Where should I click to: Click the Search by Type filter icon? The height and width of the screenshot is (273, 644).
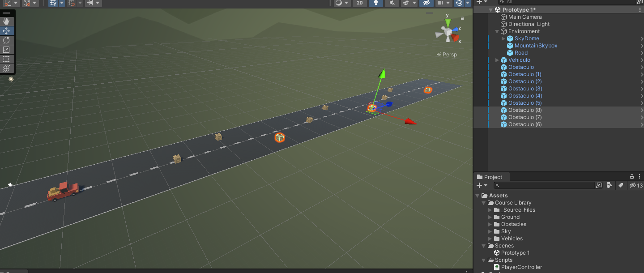tap(610, 185)
